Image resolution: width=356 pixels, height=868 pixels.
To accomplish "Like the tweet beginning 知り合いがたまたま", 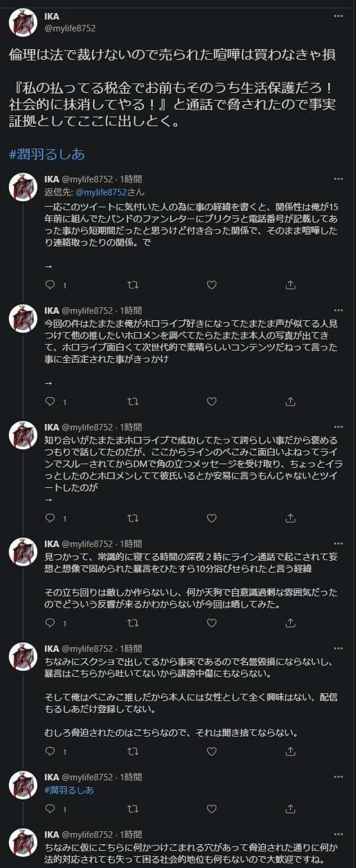I will coord(211,518).
